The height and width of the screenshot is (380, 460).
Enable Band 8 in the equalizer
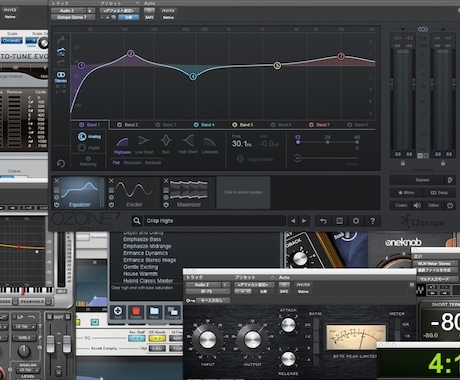tap(350, 125)
